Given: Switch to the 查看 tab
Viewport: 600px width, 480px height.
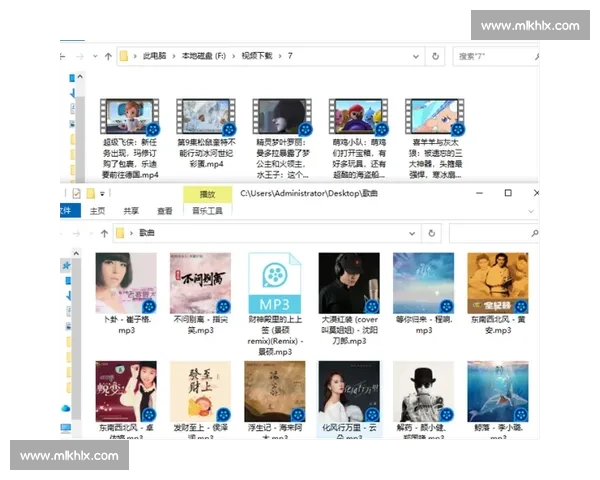Looking at the screenshot, I should point(165,211).
